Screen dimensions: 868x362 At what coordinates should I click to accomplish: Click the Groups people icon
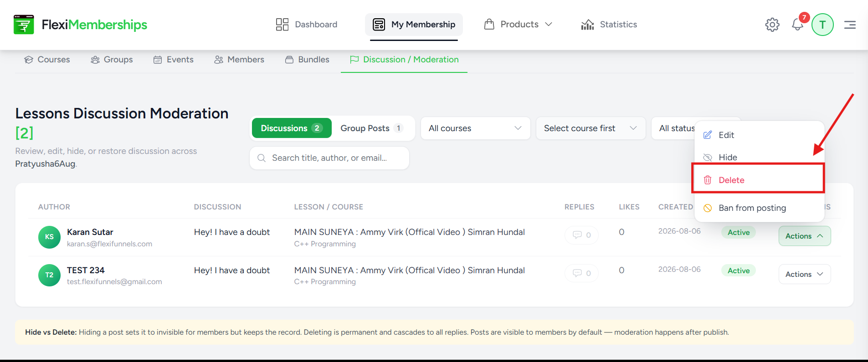point(95,60)
